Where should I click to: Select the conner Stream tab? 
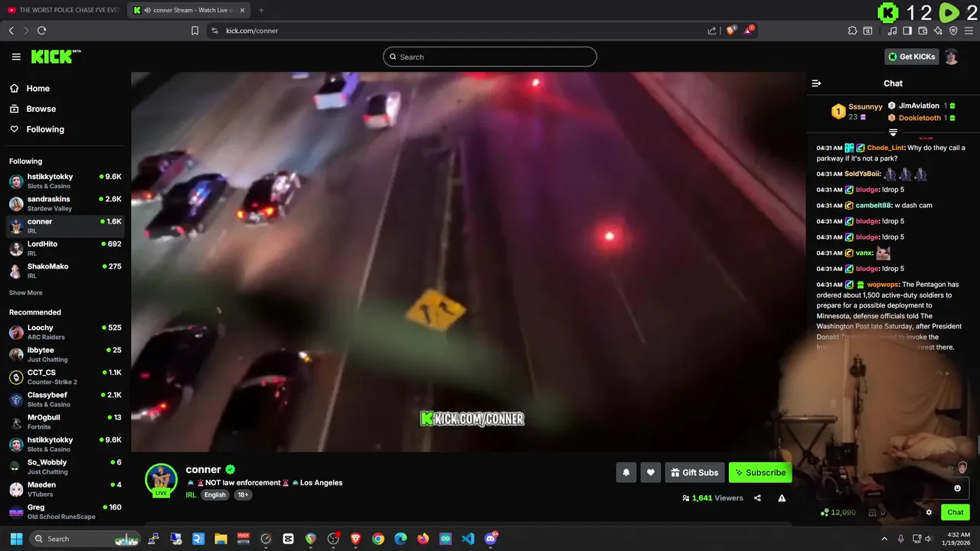(188, 10)
